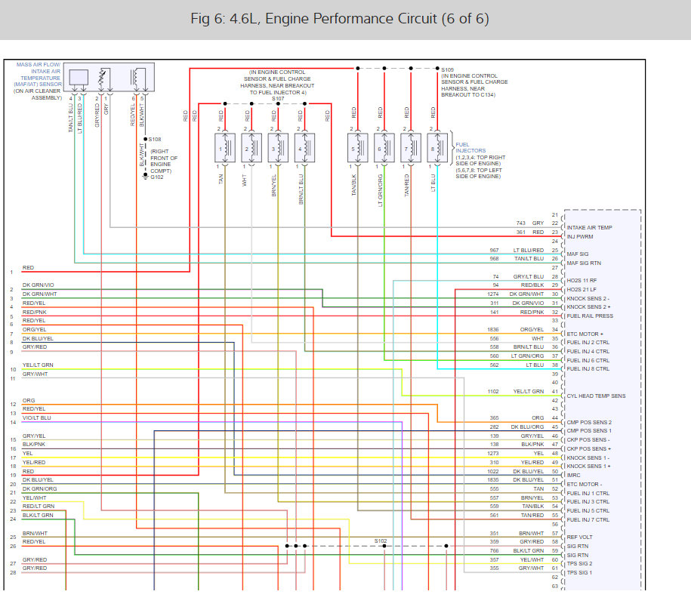Click fuel injector 1 symbol

tap(225, 149)
